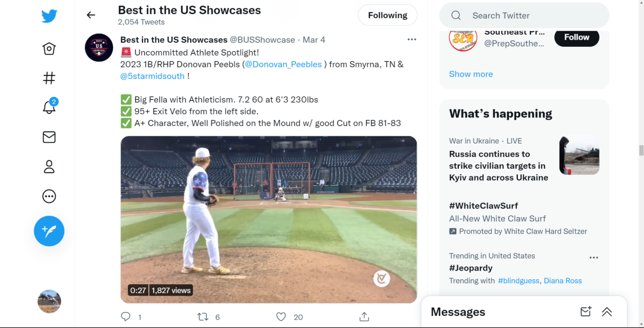This screenshot has width=644, height=328.
Task: Click the Twitter bird logo
Action: coord(49,16)
